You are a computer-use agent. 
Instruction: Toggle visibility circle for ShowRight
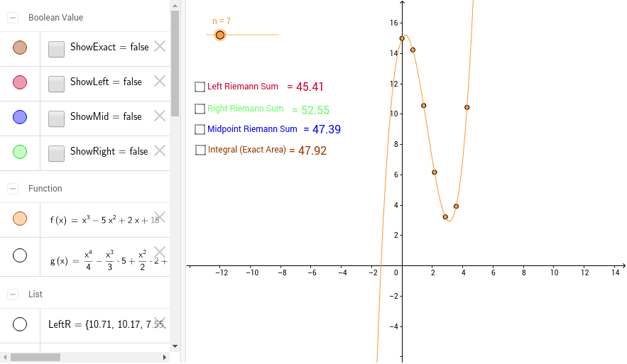point(20,152)
